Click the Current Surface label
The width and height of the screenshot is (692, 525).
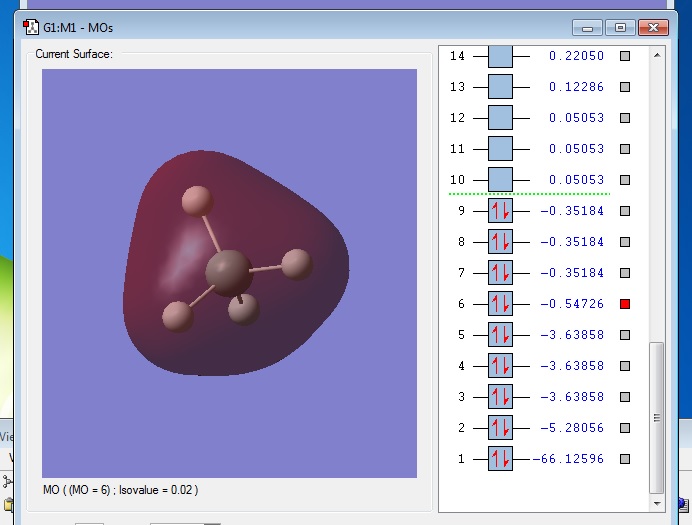(x=74, y=54)
